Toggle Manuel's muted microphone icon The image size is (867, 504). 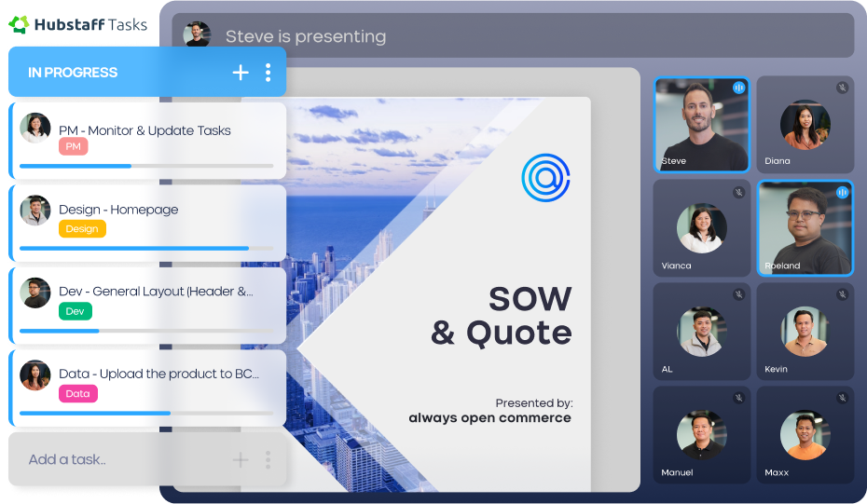click(x=738, y=398)
